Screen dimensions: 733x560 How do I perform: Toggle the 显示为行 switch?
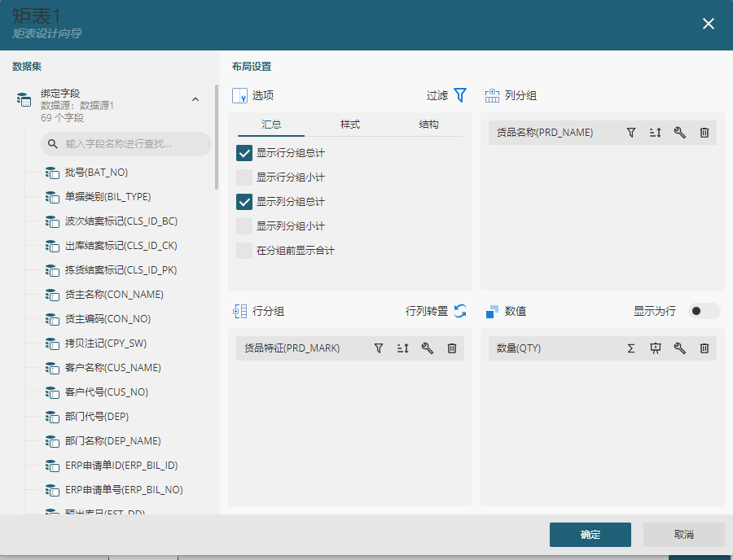[704, 311]
